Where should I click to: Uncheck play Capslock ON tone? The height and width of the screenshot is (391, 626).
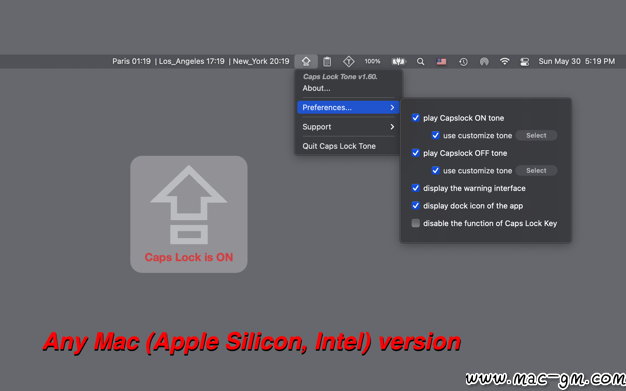pyautogui.click(x=416, y=118)
